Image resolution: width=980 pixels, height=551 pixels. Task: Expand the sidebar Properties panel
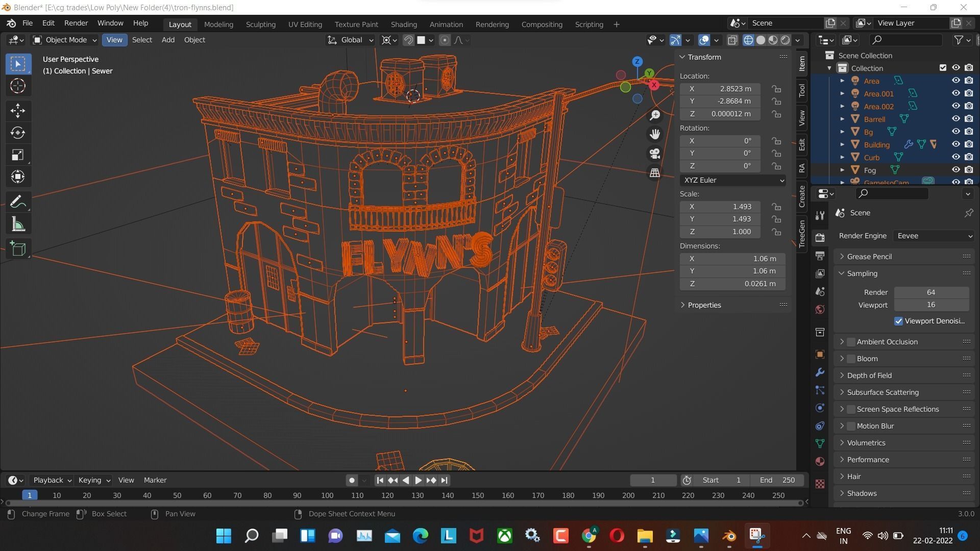[x=733, y=305]
